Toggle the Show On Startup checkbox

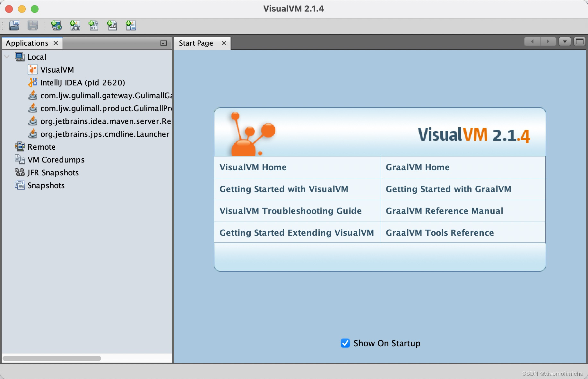coord(345,343)
